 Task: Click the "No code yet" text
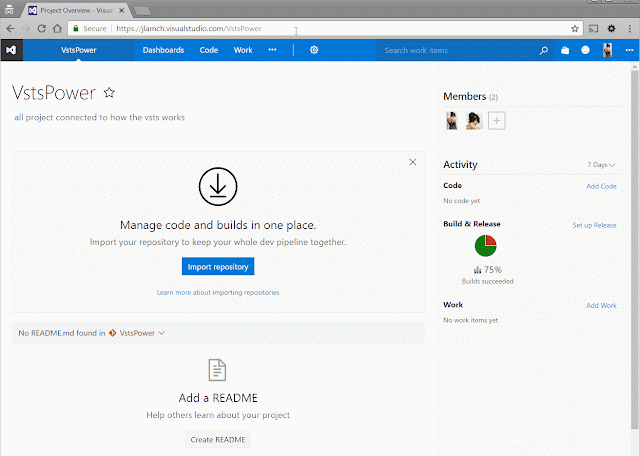[461, 201]
